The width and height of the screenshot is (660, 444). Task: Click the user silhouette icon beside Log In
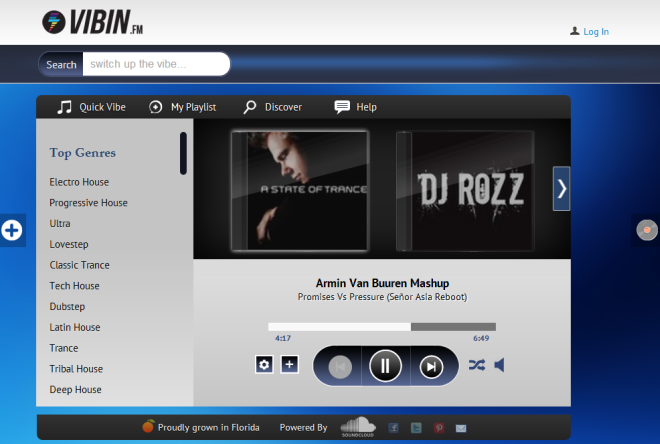(x=575, y=31)
